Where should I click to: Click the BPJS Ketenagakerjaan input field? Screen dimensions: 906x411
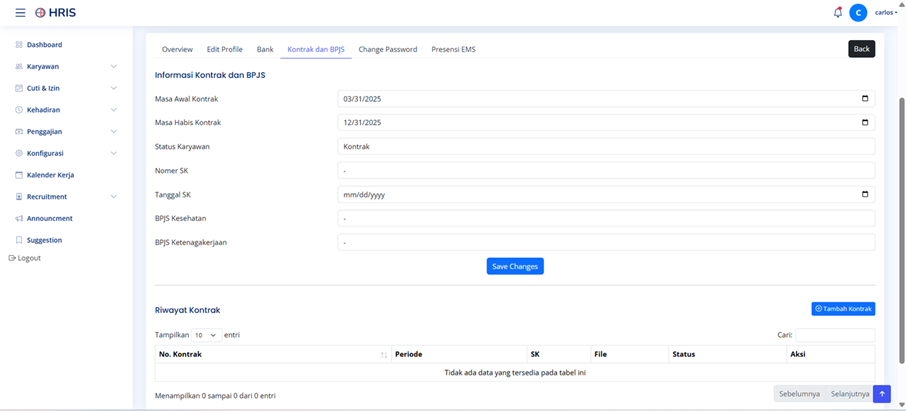coord(606,242)
